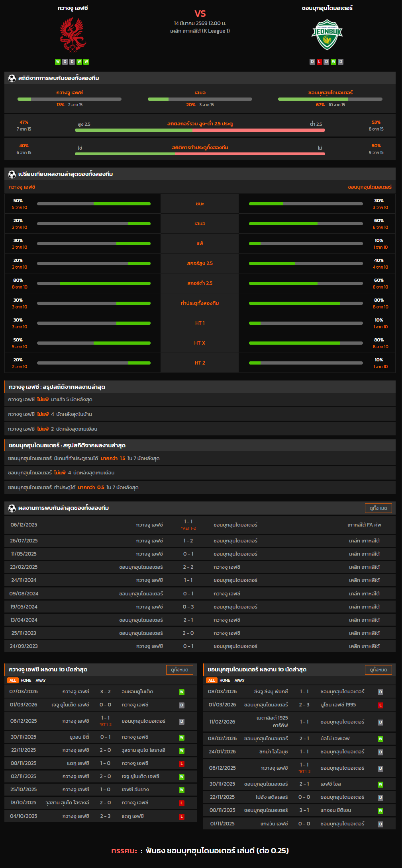Switch to HOME tab in Gwangju results

point(26,681)
